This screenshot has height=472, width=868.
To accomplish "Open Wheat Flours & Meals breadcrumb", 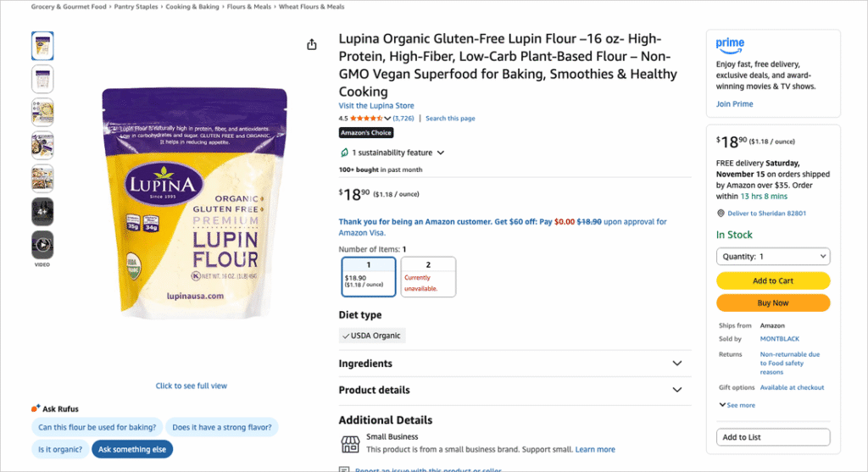I will 312,7.
